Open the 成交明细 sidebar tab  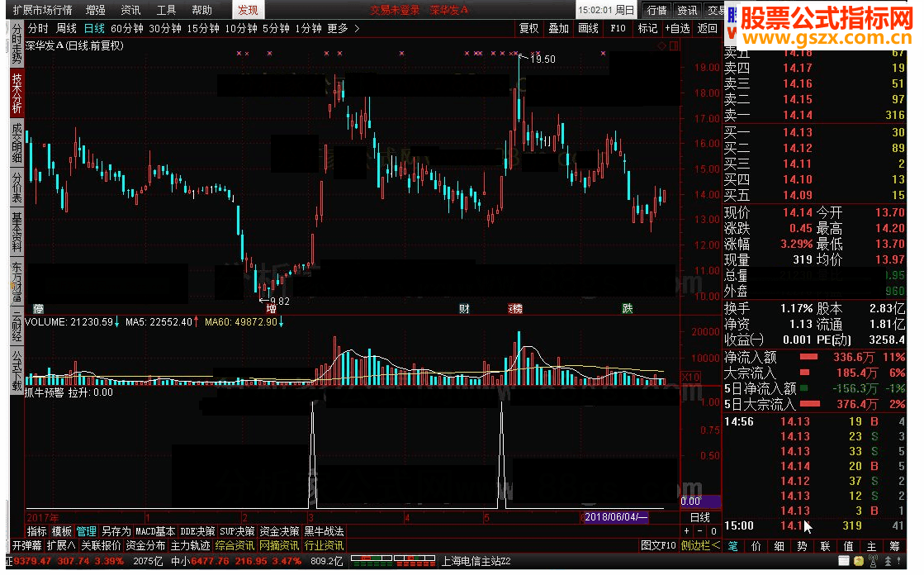[17, 143]
